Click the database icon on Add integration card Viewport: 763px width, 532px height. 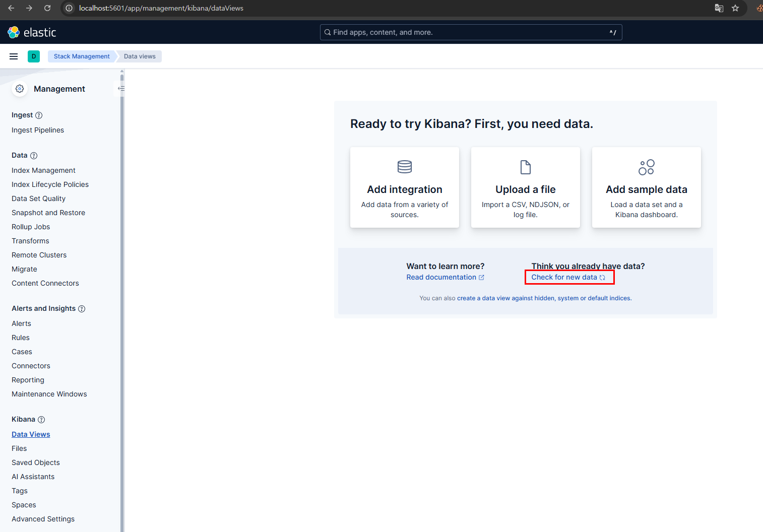[405, 167]
